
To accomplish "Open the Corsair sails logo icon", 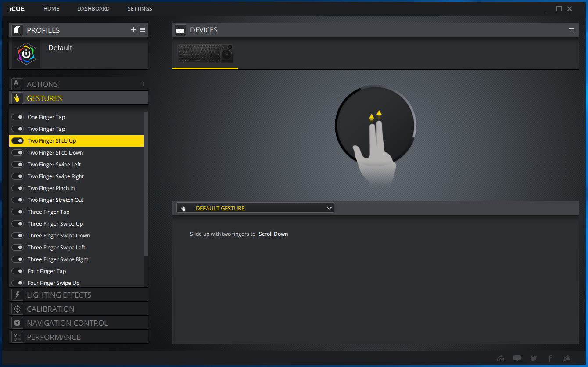I will 566,358.
